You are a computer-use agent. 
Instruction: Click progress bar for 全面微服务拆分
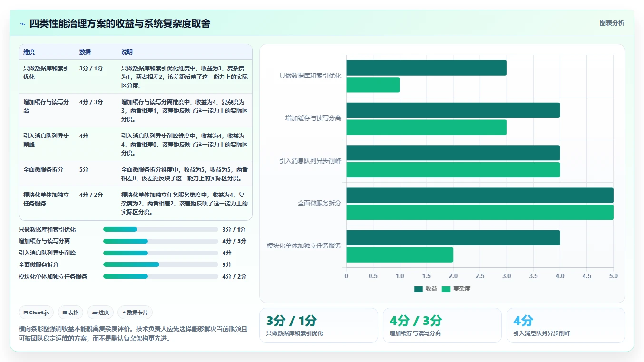pyautogui.click(x=161, y=264)
